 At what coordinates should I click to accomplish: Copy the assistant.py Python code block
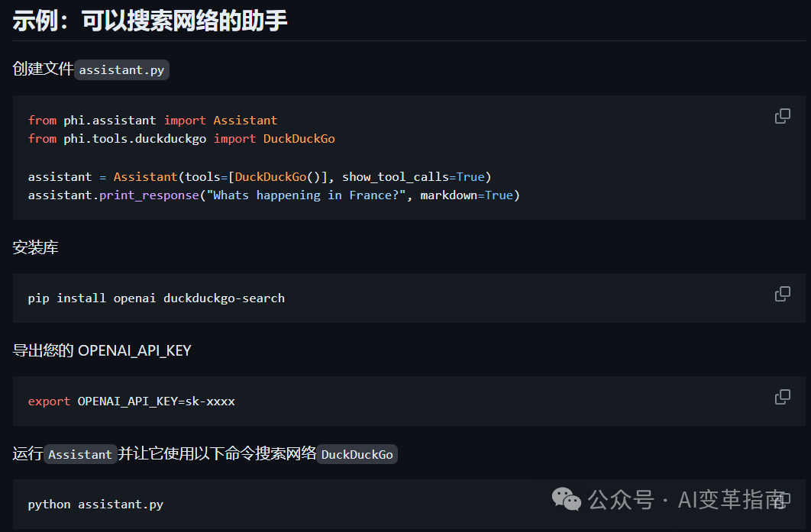click(x=783, y=116)
